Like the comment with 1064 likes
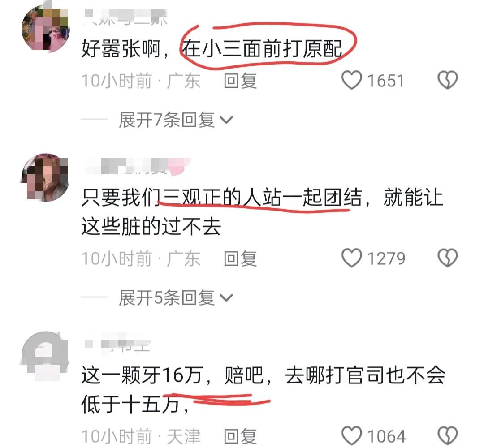The height and width of the screenshot is (448, 484). pyautogui.click(x=352, y=435)
